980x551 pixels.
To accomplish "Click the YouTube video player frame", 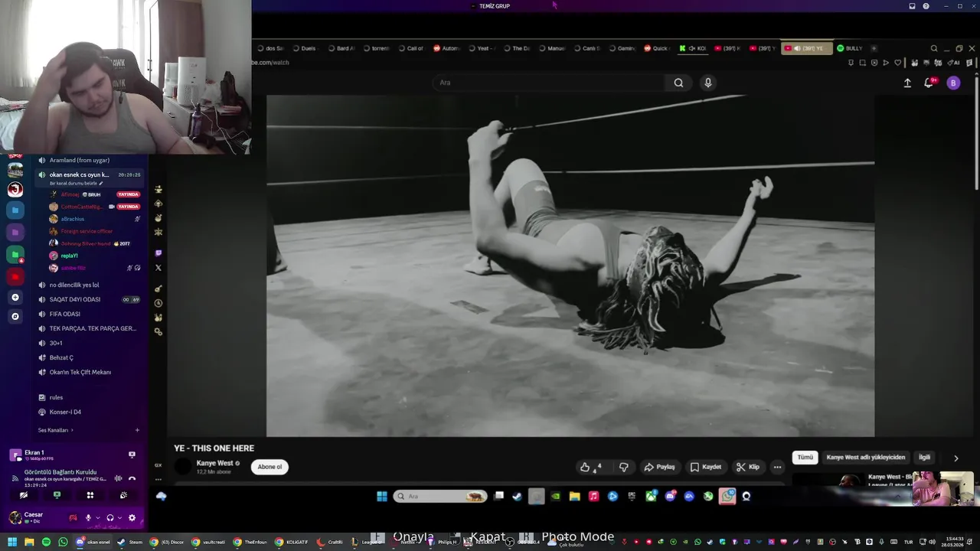I will [570, 266].
